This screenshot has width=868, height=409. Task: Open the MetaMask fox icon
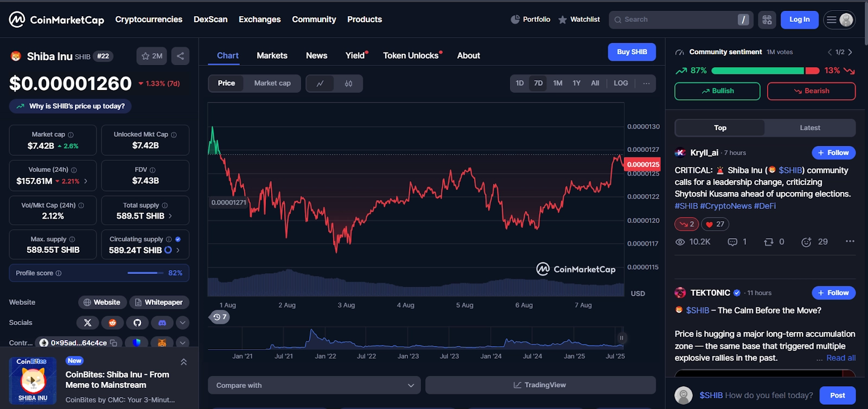pyautogui.click(x=162, y=343)
